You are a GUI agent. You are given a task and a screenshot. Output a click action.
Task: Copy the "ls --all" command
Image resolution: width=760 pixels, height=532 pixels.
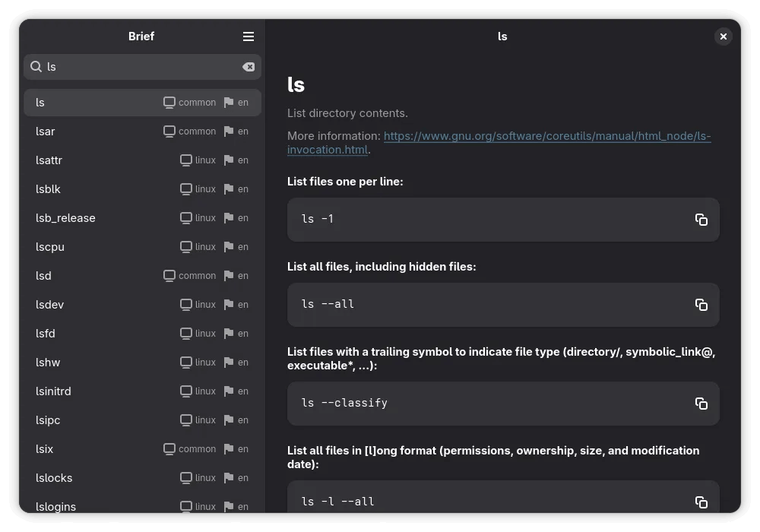click(701, 304)
